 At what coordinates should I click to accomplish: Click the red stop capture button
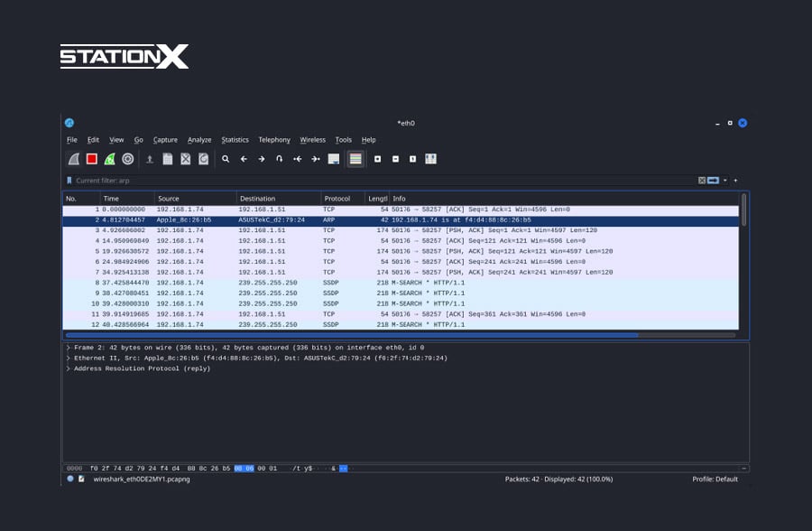(91, 159)
